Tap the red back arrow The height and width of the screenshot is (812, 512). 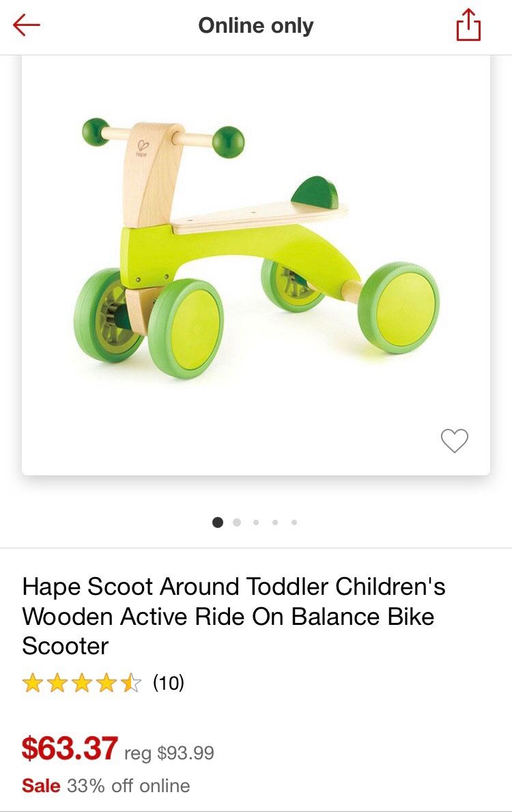click(27, 25)
